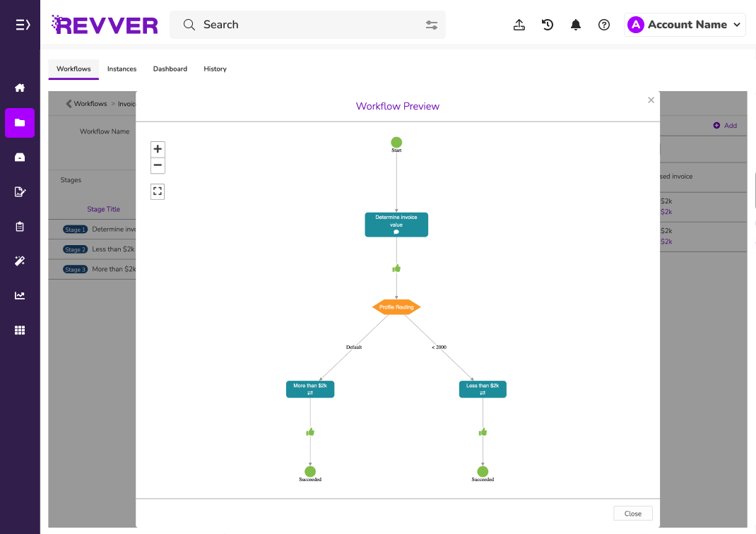Screen dimensions: 756x534
Task: Switch to the Instances tab
Action: 122,69
